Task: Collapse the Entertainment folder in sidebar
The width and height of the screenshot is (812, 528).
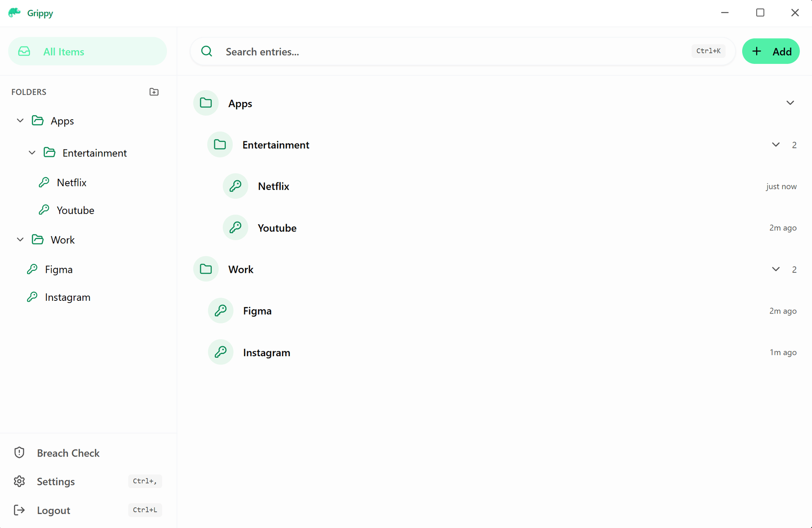Action: [x=32, y=152]
